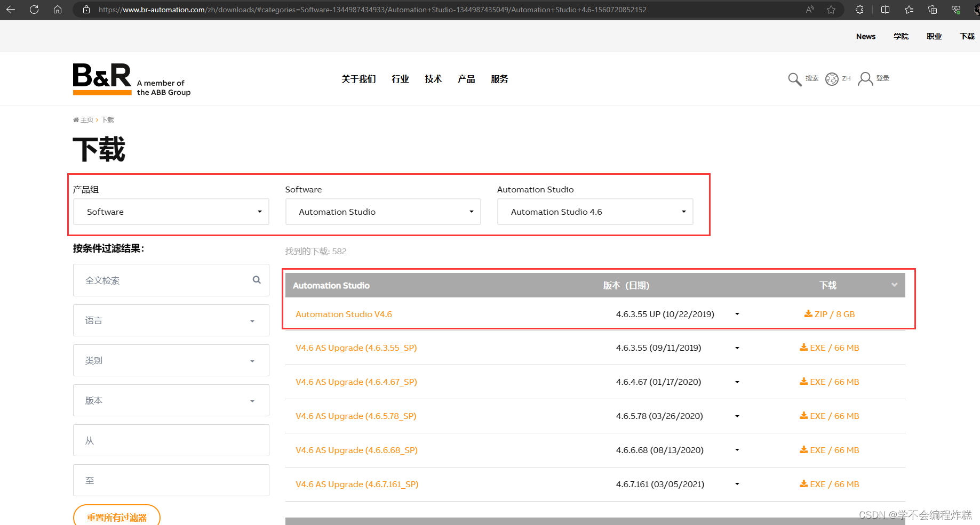
Task: Open 职业 in the top bar
Action: (934, 36)
